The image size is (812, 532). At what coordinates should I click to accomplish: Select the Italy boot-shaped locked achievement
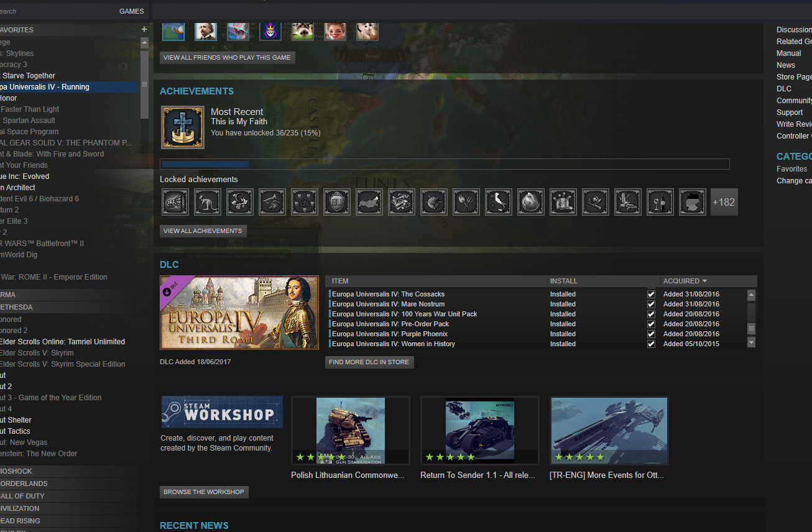tap(499, 202)
